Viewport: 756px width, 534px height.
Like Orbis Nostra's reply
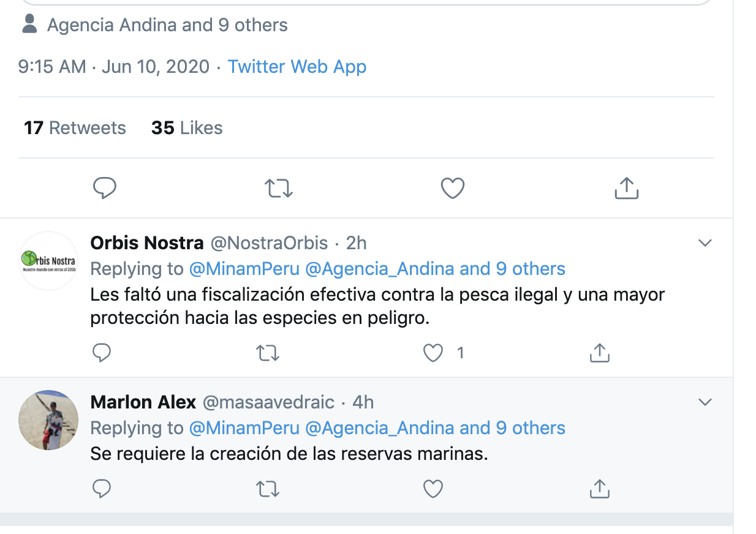click(433, 353)
